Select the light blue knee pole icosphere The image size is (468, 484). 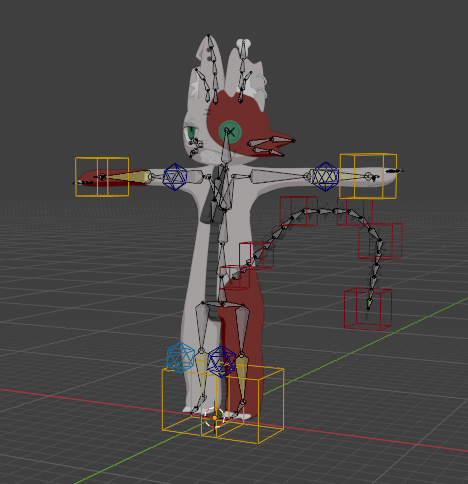(180, 357)
